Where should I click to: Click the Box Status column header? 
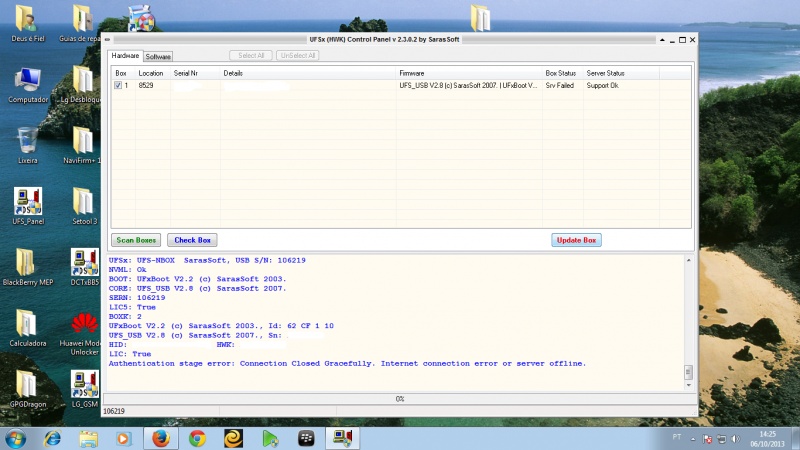pyautogui.click(x=562, y=73)
